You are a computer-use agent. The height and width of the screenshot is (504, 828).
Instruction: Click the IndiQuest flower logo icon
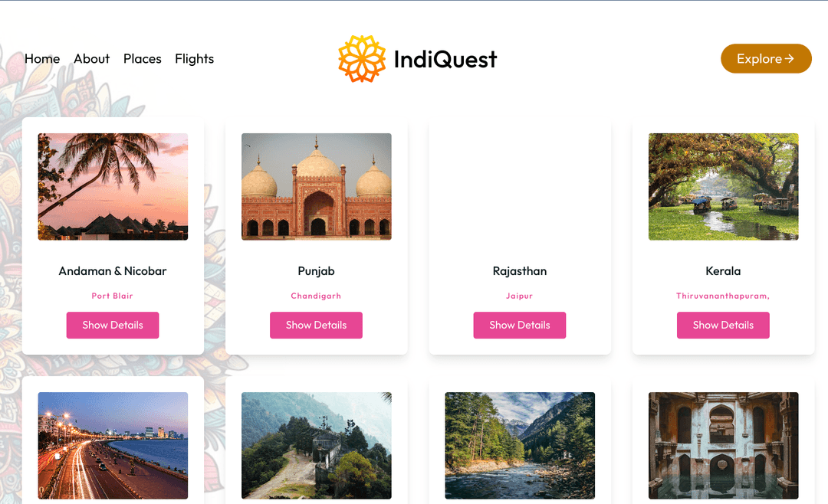pos(362,59)
